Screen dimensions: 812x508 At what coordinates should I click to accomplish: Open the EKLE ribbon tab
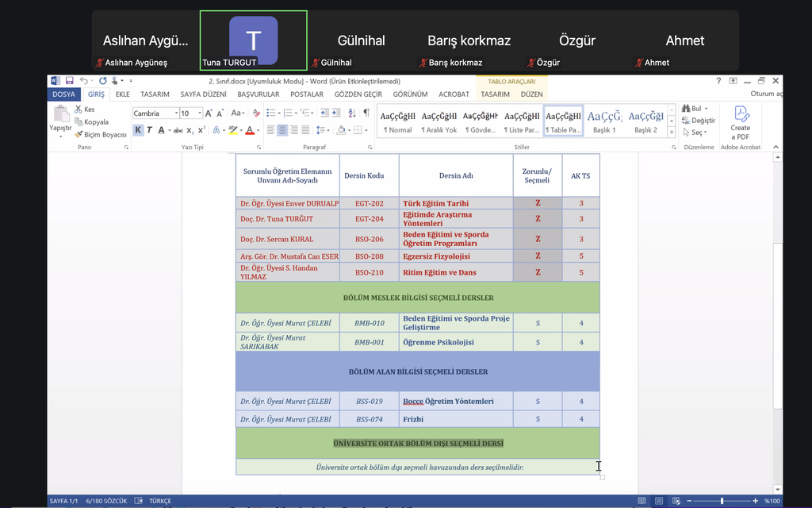122,94
